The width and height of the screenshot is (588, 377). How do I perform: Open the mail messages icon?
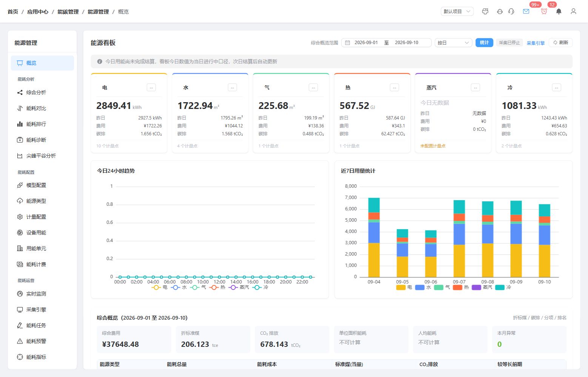point(526,11)
